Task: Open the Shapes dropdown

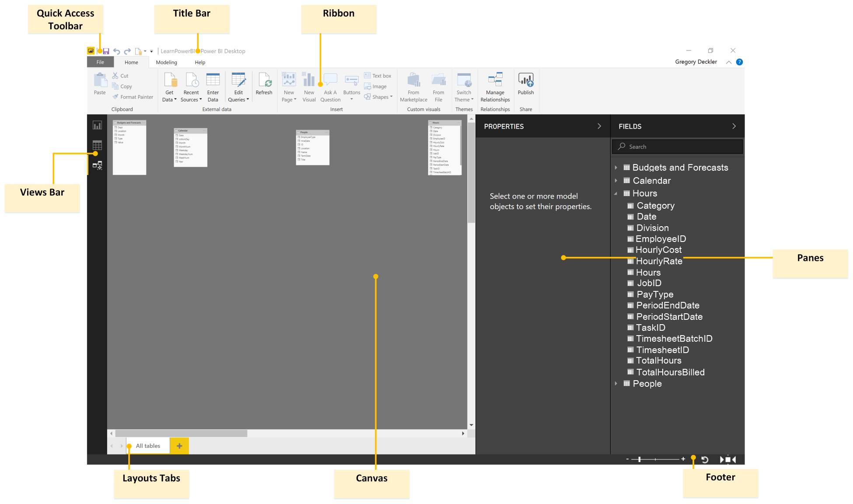Action: click(378, 97)
